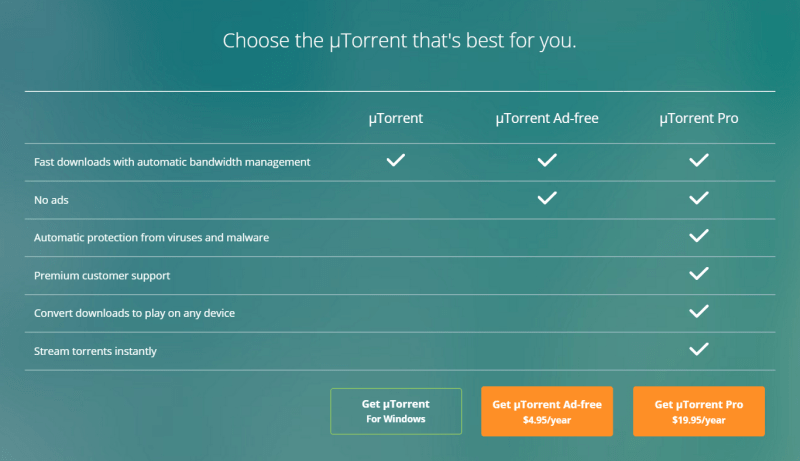Viewport: 800px width, 461px height.
Task: Click the Get µTorrent For Windows button
Action: (x=396, y=411)
